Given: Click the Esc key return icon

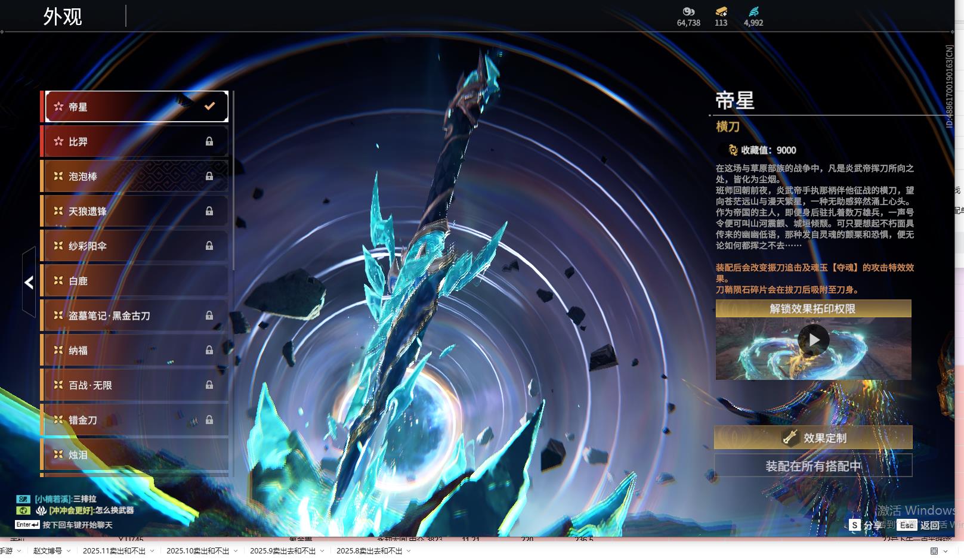Looking at the screenshot, I should point(907,525).
